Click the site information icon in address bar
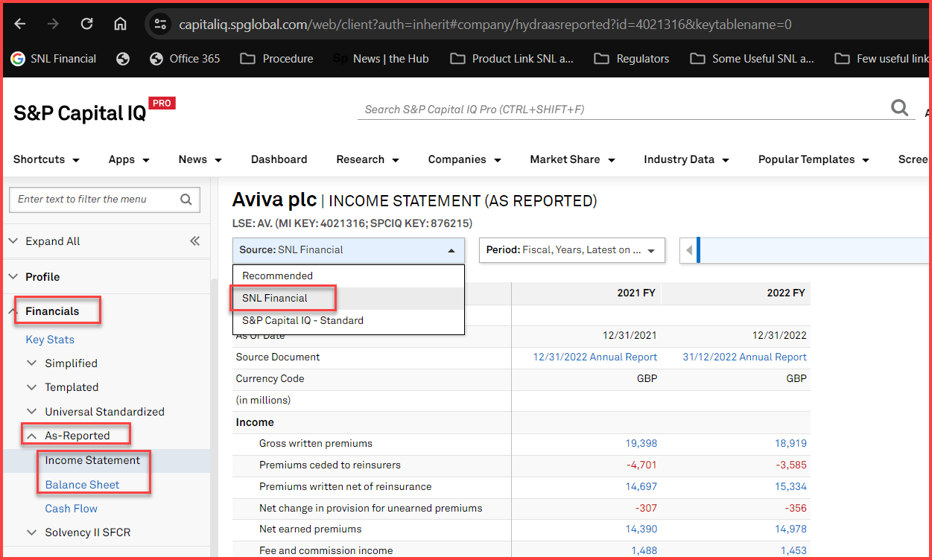This screenshot has width=932, height=560. coord(160,25)
